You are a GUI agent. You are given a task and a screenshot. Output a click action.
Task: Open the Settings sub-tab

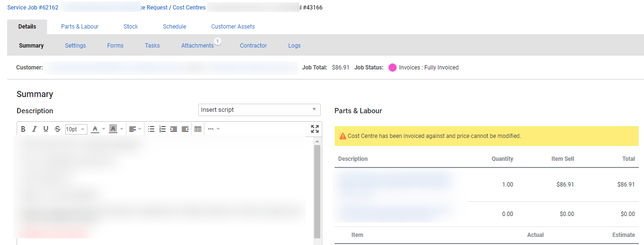tap(76, 46)
